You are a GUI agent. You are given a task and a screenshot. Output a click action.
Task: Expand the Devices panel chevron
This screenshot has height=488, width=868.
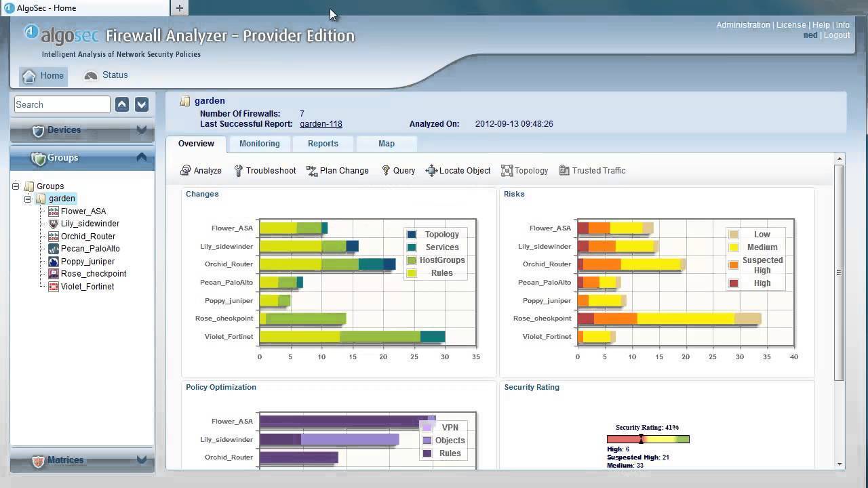pyautogui.click(x=142, y=129)
